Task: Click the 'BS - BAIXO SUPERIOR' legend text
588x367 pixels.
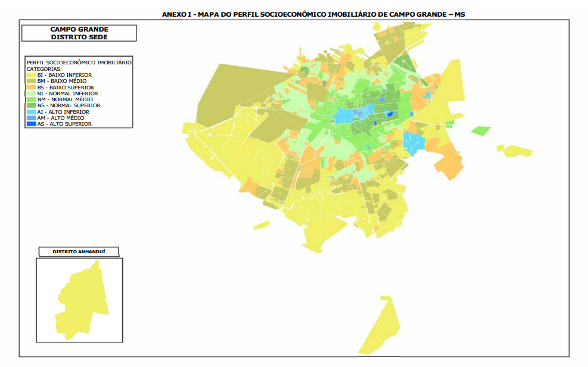Action: tap(66, 88)
